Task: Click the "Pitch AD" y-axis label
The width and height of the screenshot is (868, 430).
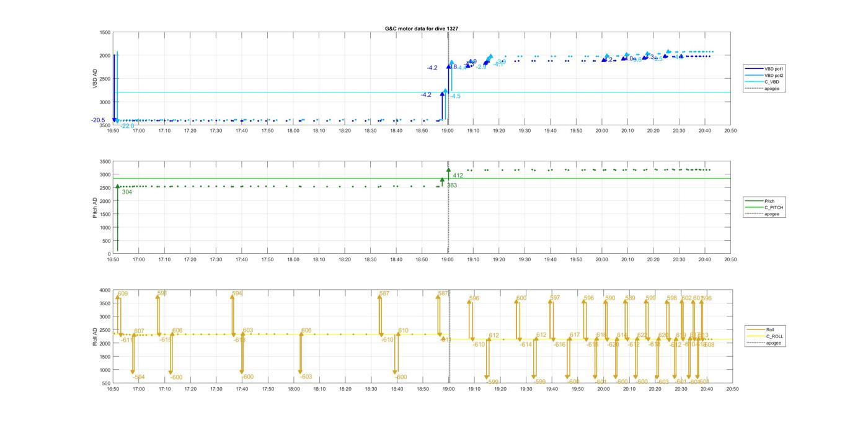Action: pyautogui.click(x=95, y=207)
